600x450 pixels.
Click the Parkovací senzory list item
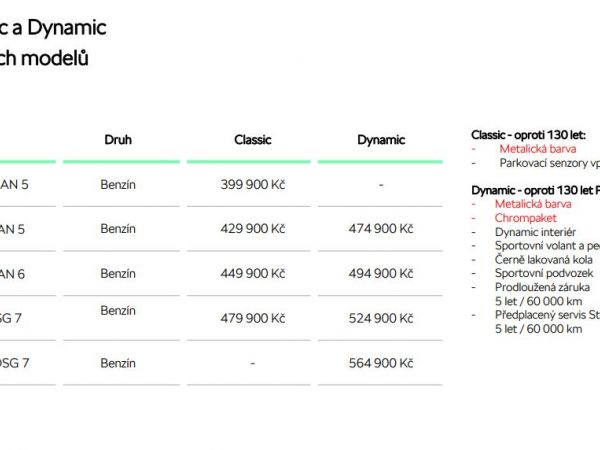tap(548, 162)
